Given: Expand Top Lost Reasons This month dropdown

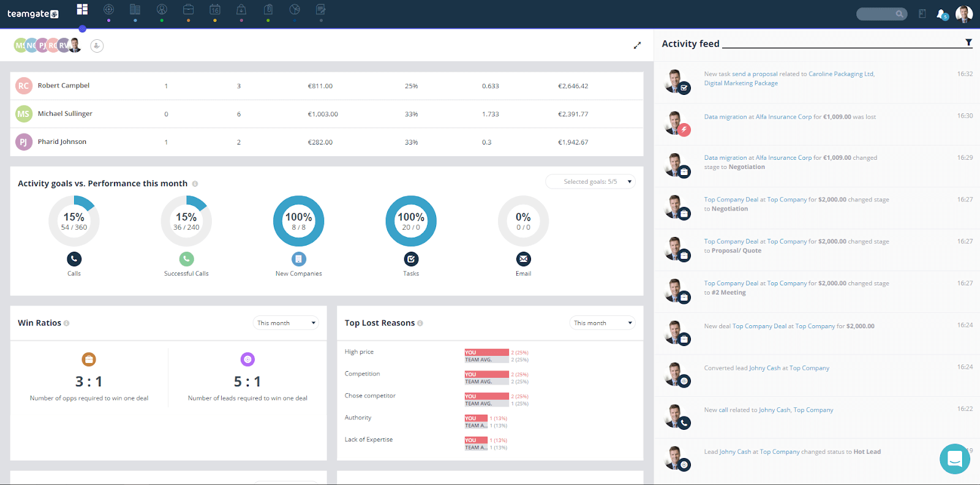Looking at the screenshot, I should [x=603, y=323].
